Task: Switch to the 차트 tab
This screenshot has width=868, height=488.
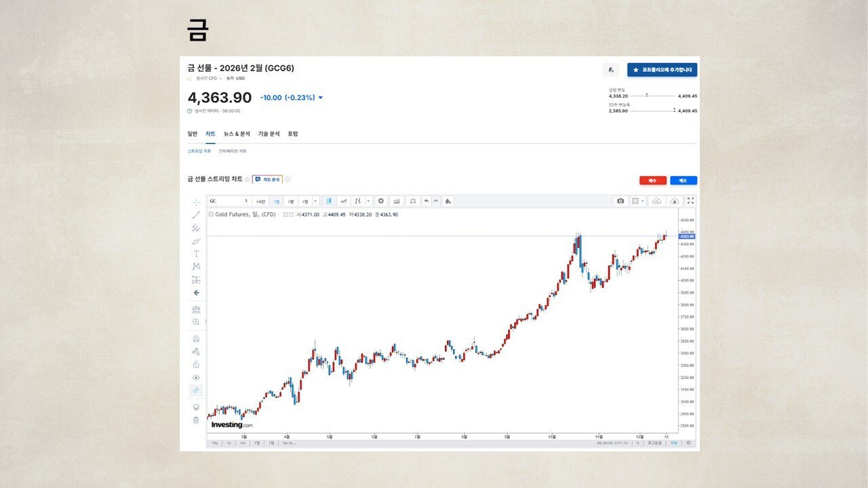Action: click(211, 134)
